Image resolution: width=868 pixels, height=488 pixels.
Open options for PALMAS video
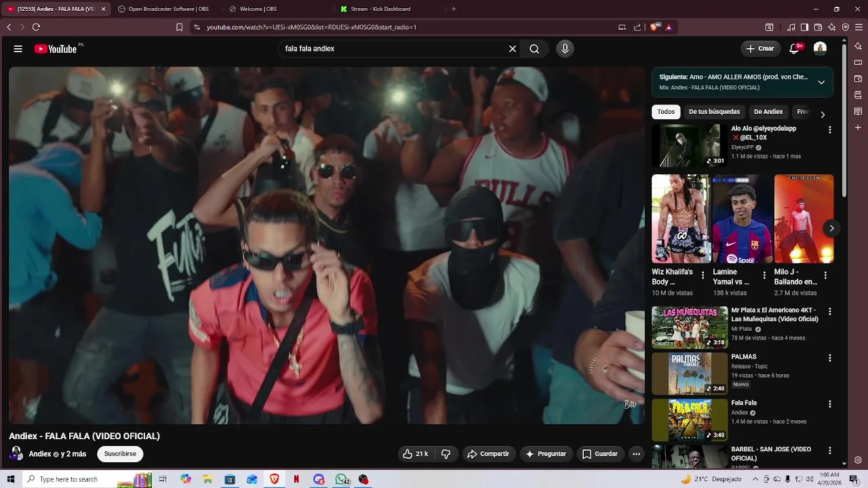coord(829,358)
